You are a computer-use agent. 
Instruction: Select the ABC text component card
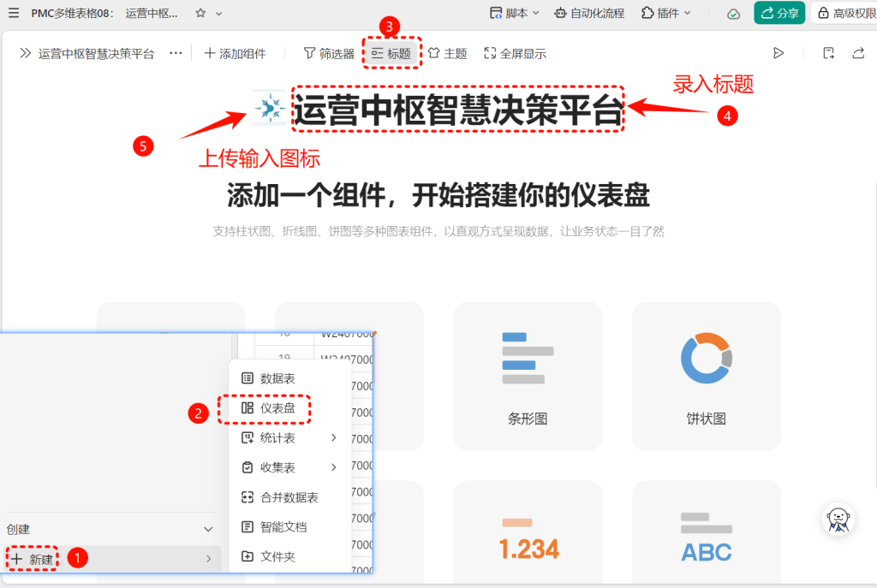[706, 534]
